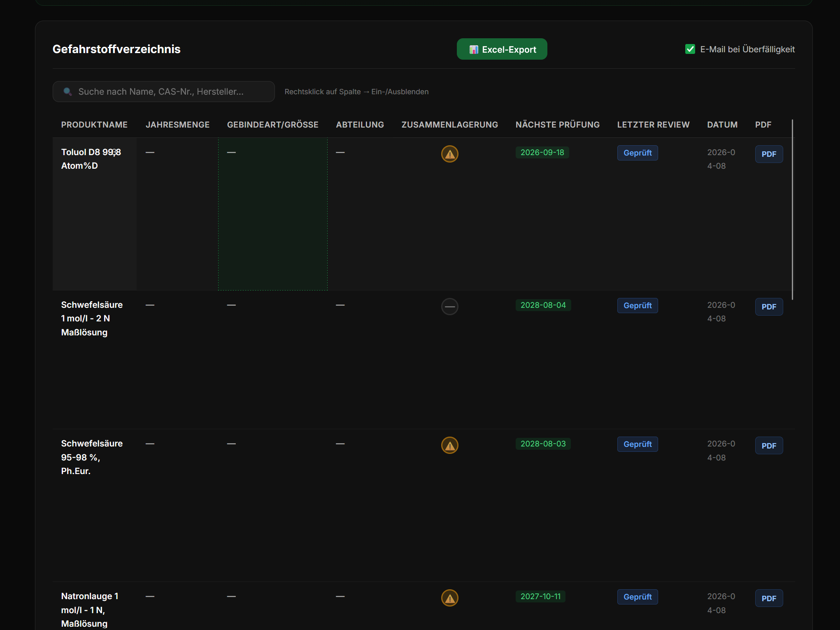The image size is (840, 630).
Task: Open PDF for Schwefelsäure 1 mol/l Maßlösung
Action: pos(769,307)
